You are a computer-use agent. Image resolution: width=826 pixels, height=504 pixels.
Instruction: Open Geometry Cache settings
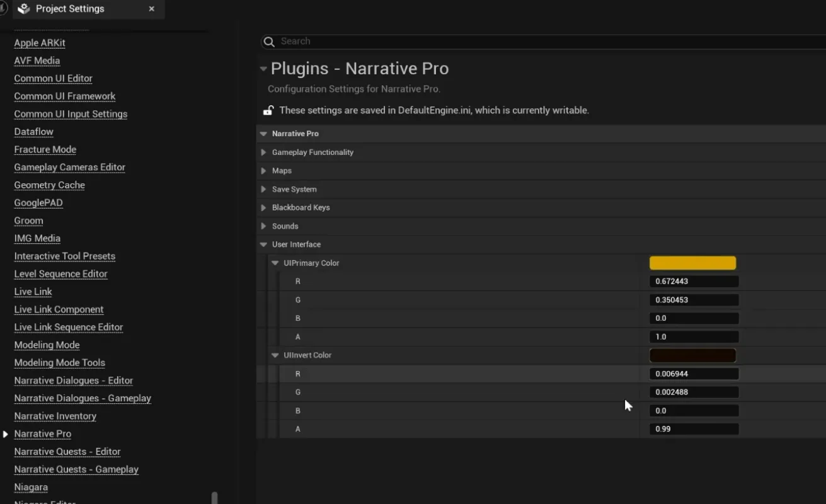pyautogui.click(x=49, y=185)
